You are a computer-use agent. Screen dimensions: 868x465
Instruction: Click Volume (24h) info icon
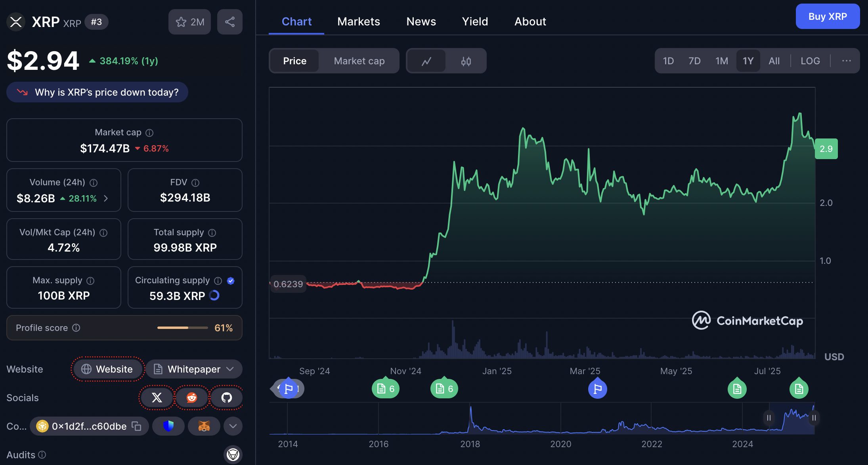(x=94, y=183)
